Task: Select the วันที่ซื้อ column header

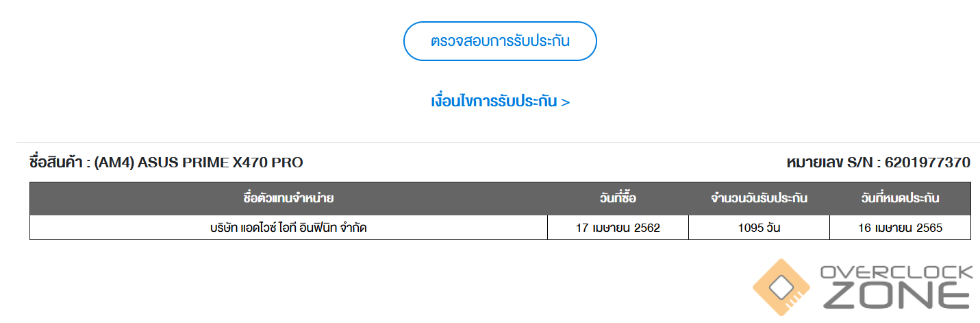Action: (x=618, y=199)
